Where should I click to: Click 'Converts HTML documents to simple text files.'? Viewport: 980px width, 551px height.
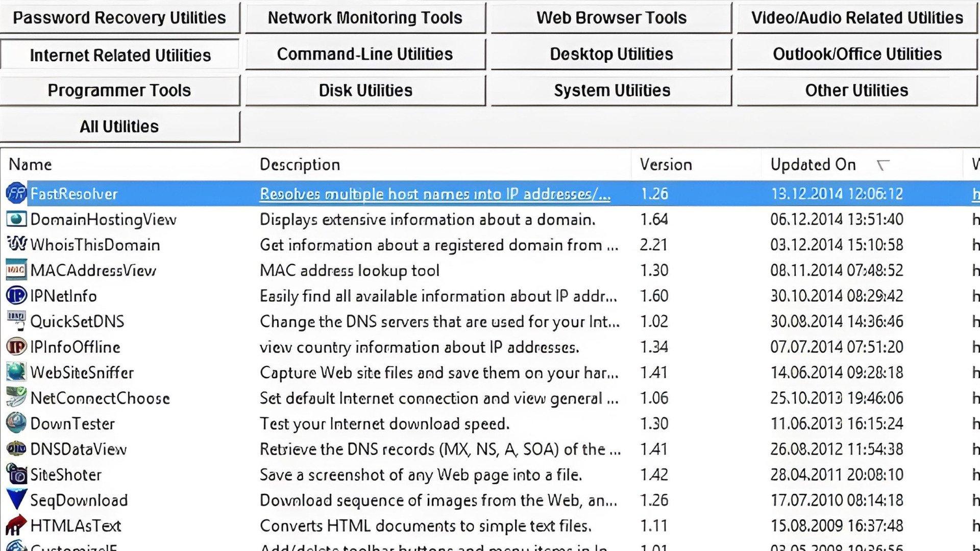tap(426, 525)
